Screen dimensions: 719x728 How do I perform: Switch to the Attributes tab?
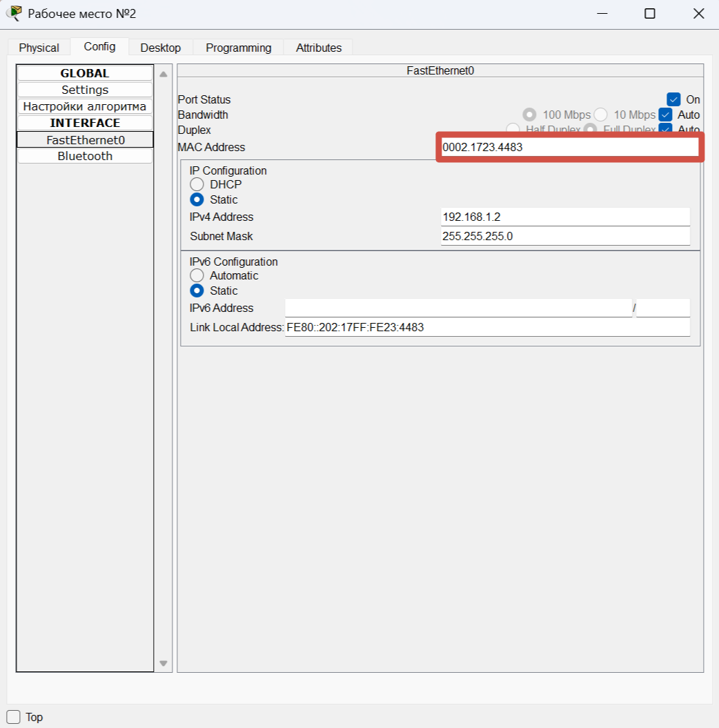(318, 48)
